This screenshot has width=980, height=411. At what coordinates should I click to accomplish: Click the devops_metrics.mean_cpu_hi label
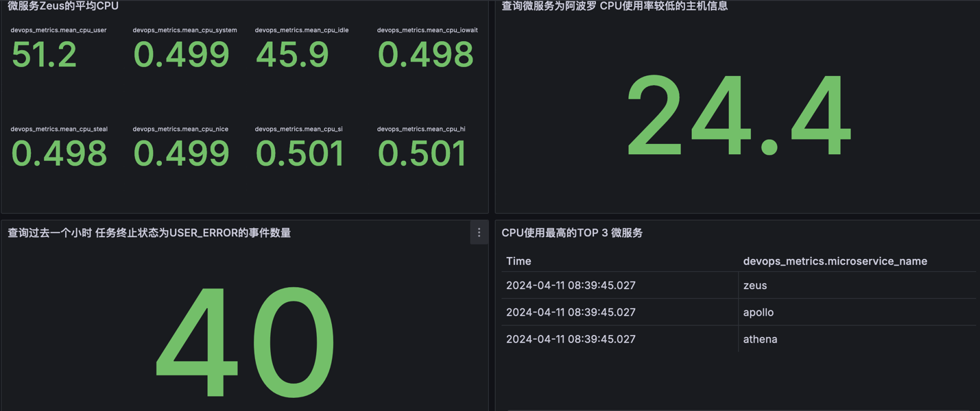421,129
